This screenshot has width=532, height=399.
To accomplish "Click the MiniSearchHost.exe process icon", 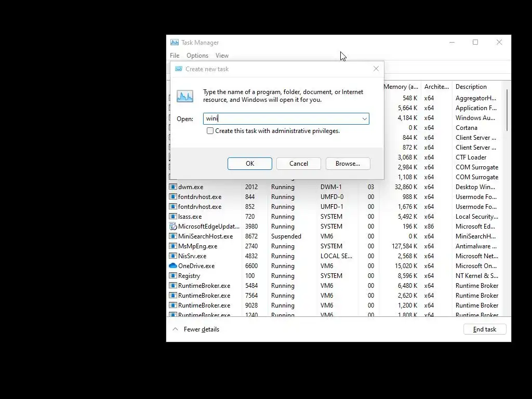I will pyautogui.click(x=173, y=236).
